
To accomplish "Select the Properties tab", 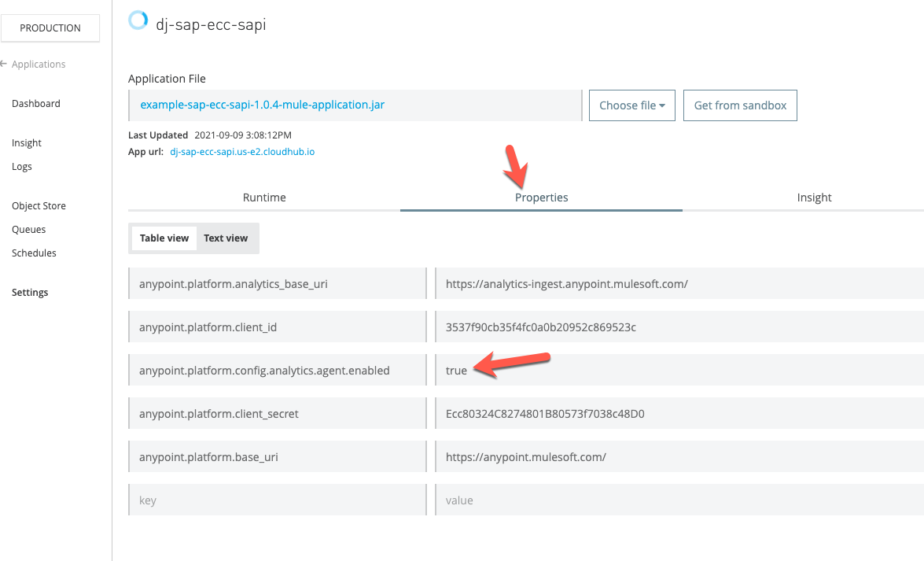I will tap(541, 197).
